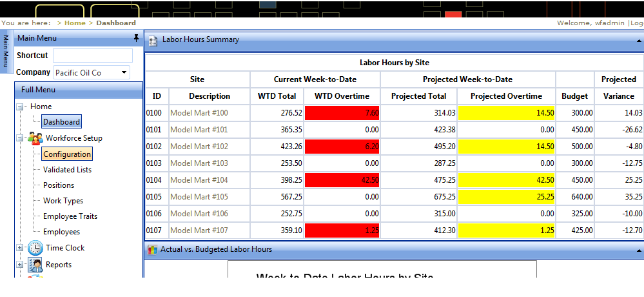This screenshot has width=644, height=297.
Task: Open Employee Traits menu item
Action: tap(70, 216)
